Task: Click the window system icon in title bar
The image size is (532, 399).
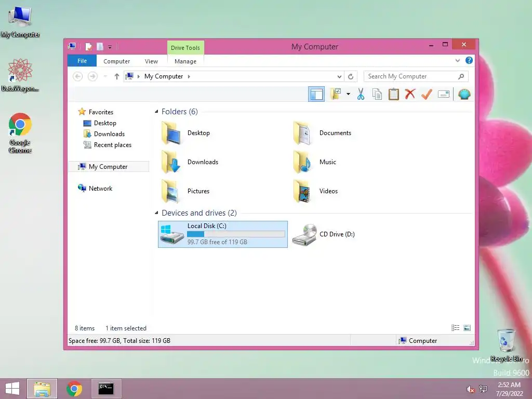Action: point(72,46)
